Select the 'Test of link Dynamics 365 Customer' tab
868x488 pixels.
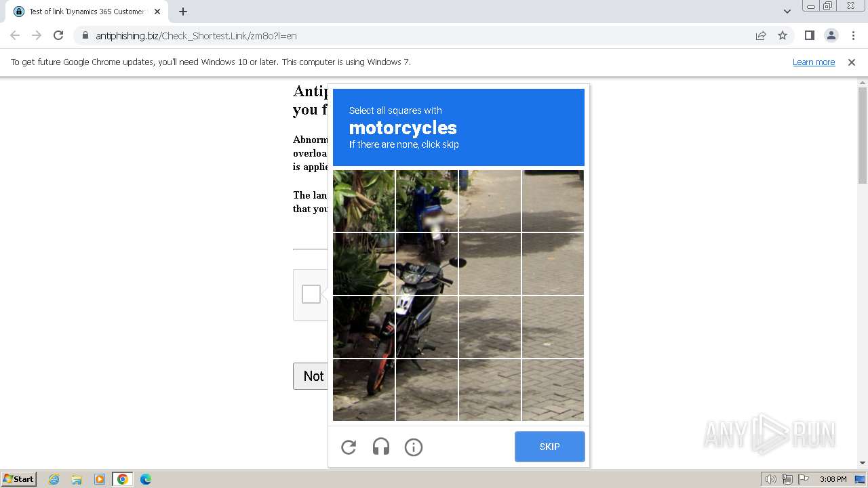87,12
